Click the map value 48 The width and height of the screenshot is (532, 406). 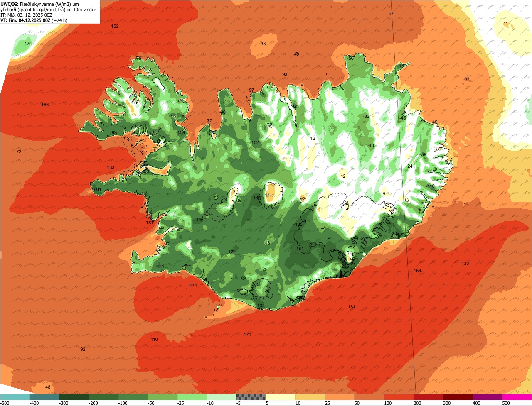[48, 387]
